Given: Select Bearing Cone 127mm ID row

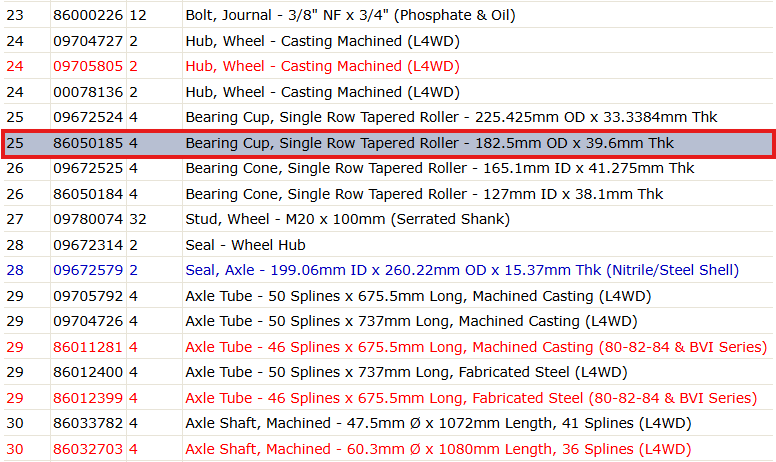Looking at the screenshot, I should pyautogui.click(x=388, y=194).
